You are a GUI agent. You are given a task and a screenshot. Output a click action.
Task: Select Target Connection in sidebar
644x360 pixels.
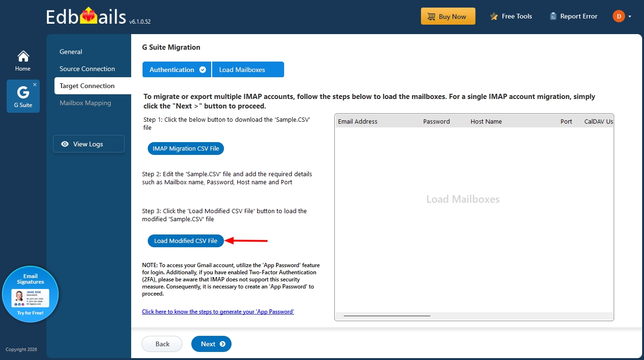click(87, 86)
